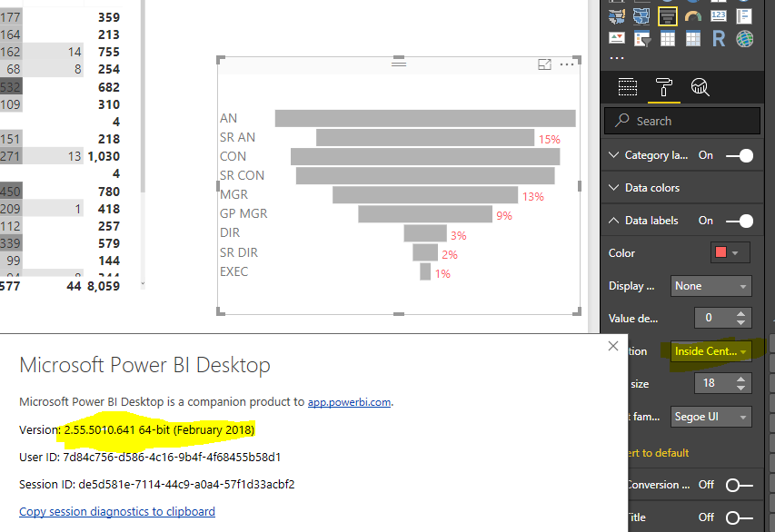Screen dimensions: 775x532
Task: Click the table vertical scrollbar thumb
Action: click(143, 96)
